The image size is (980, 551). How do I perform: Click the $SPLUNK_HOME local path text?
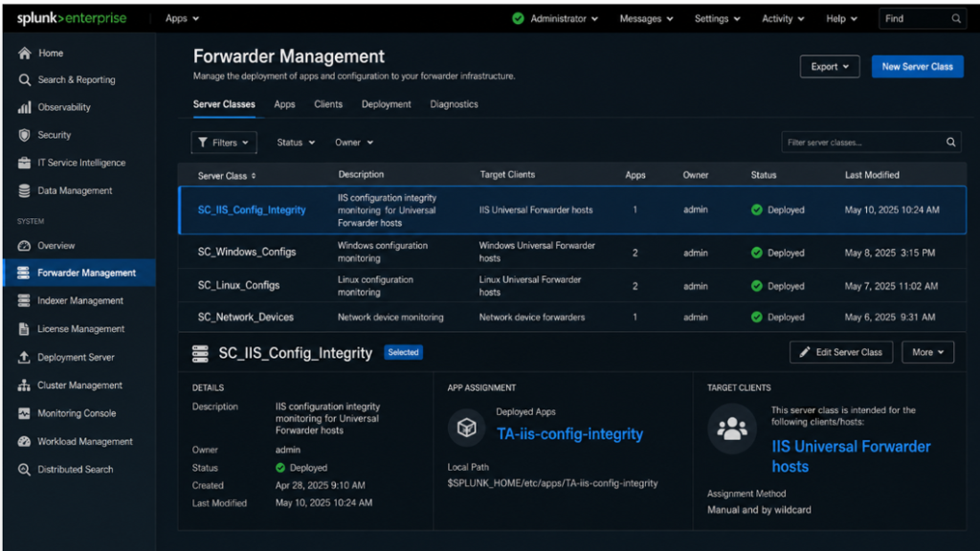552,483
